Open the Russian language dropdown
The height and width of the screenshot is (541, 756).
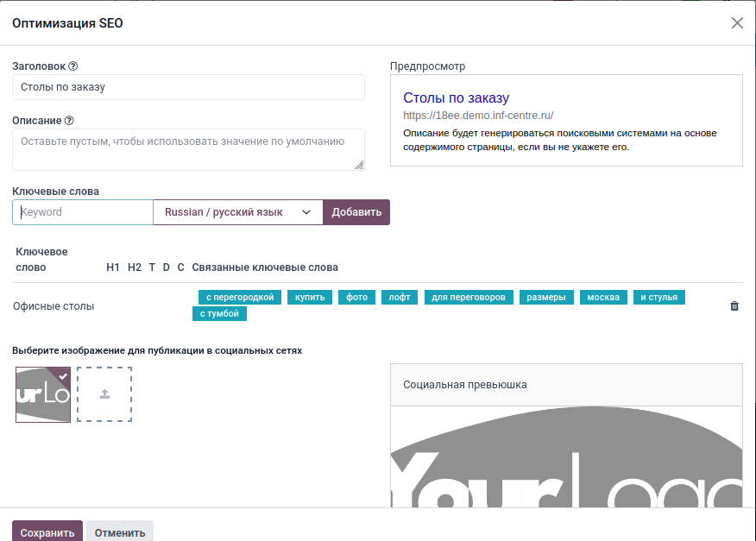point(237,212)
